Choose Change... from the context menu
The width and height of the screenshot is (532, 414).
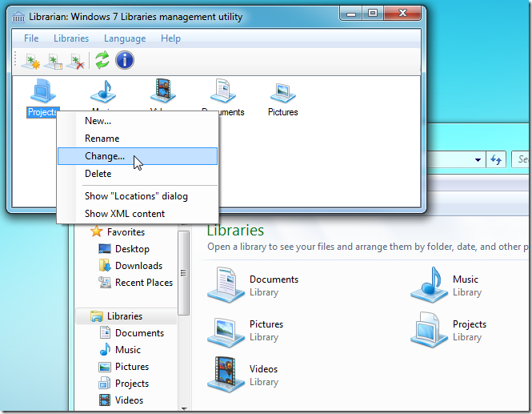[x=138, y=156]
